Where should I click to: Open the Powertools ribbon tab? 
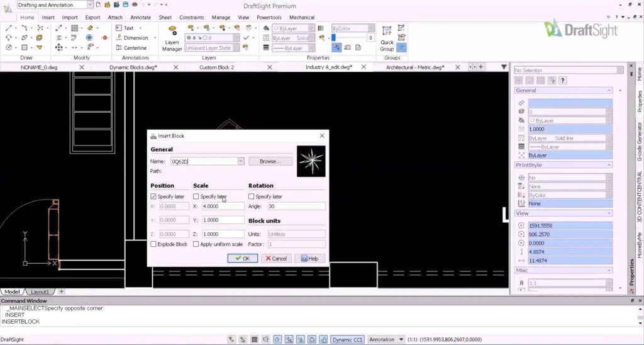[269, 17]
